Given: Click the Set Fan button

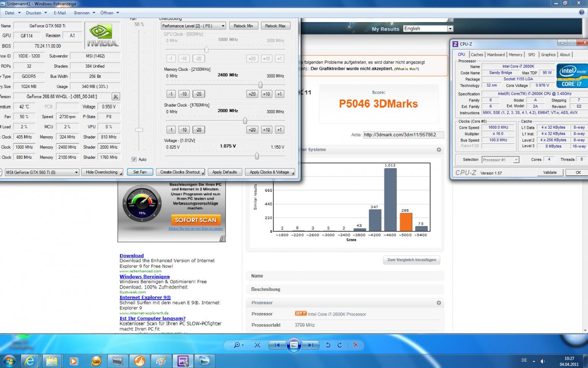Looking at the screenshot, I should point(140,172).
